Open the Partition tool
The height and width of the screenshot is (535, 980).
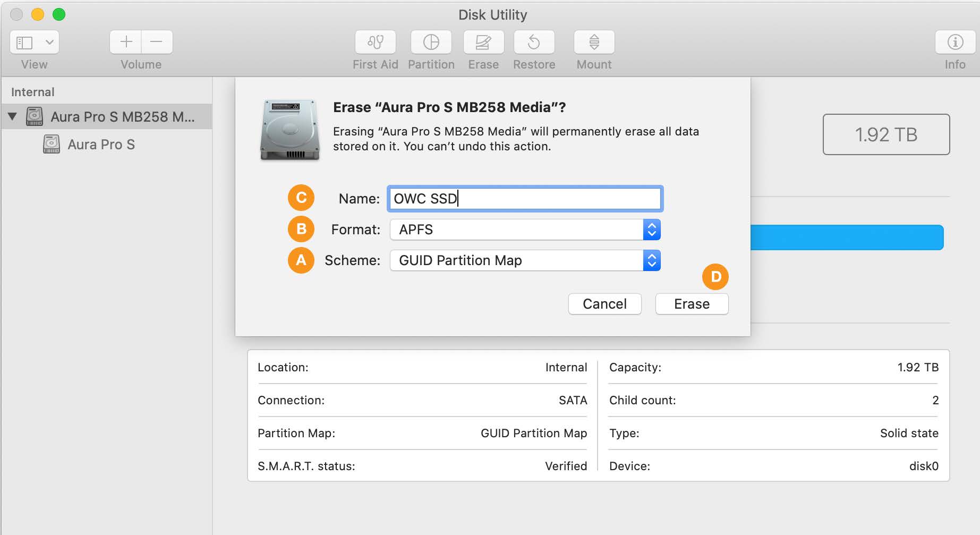pyautogui.click(x=431, y=43)
